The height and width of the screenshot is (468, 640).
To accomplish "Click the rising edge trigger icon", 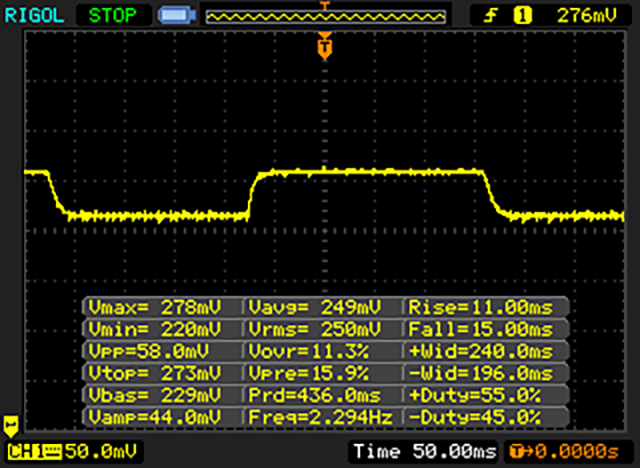I will pos(491,16).
